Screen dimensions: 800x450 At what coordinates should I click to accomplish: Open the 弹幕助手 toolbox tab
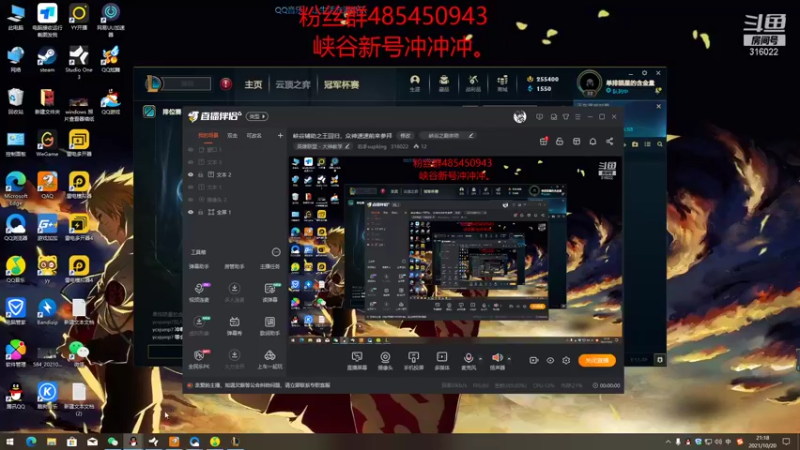pyautogui.click(x=199, y=266)
